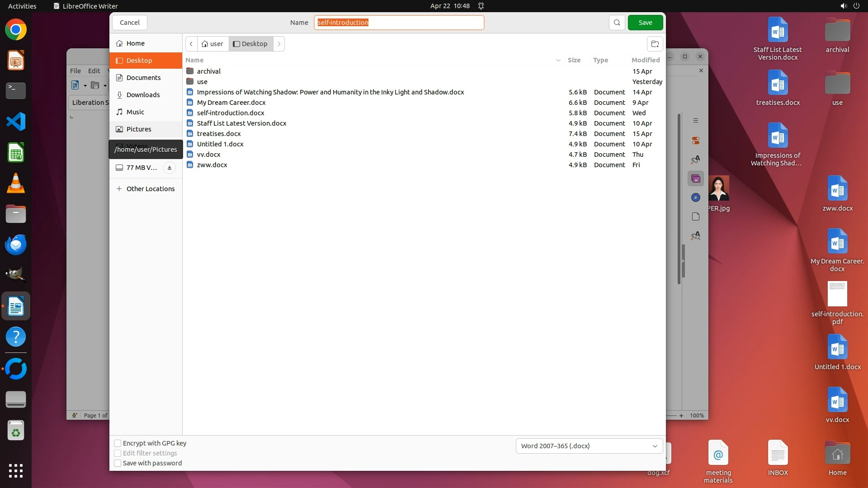Enable Encrypt with GPG key
Viewport: 868px width, 488px height.
pyautogui.click(x=118, y=443)
